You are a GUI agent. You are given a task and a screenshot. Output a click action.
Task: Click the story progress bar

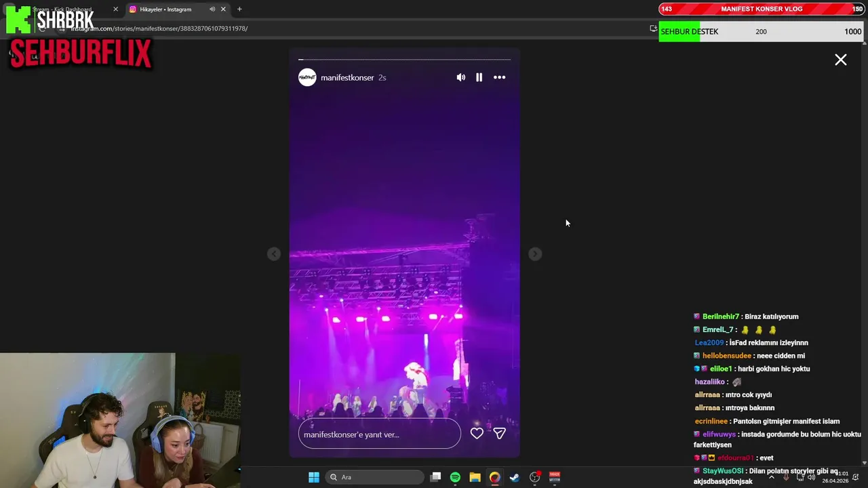pos(405,60)
